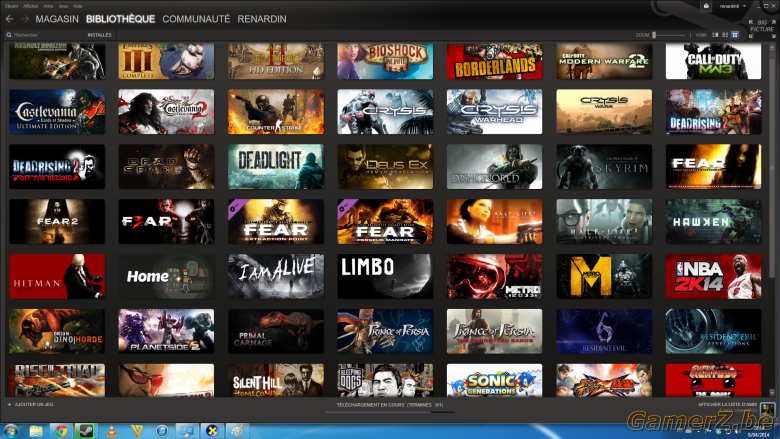
Task: Select the Borderlands game tile
Action: pyautogui.click(x=494, y=61)
